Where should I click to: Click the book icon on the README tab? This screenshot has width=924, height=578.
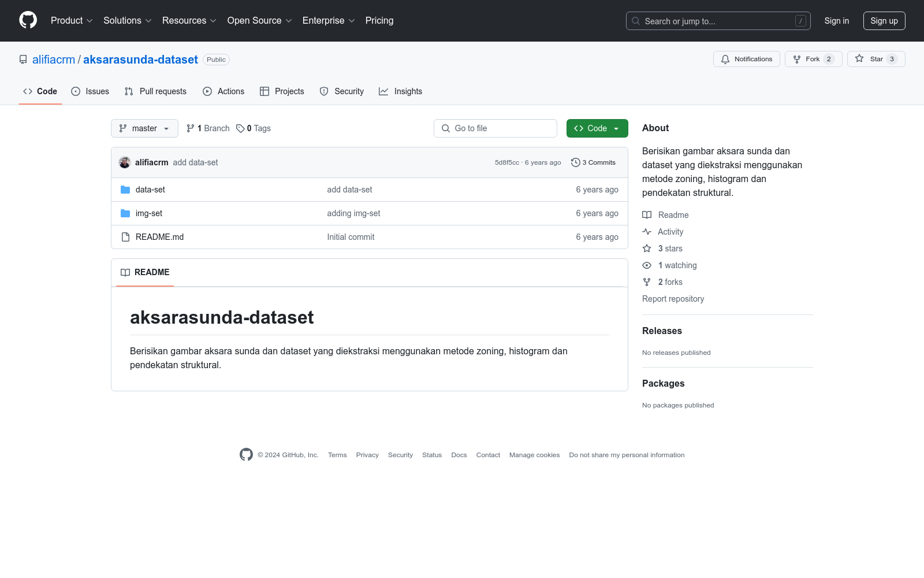tap(125, 272)
